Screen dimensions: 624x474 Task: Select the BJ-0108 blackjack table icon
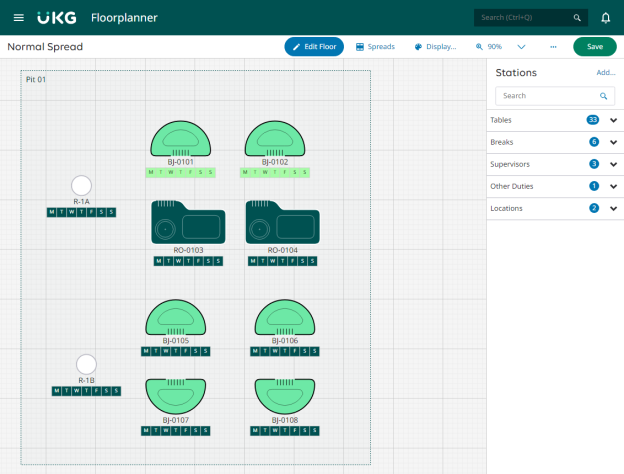click(285, 396)
